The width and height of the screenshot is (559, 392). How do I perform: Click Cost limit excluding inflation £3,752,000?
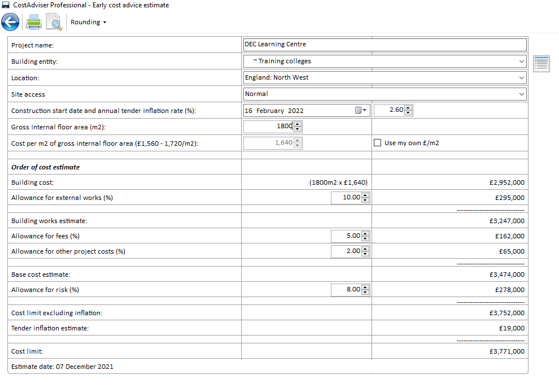click(x=506, y=313)
